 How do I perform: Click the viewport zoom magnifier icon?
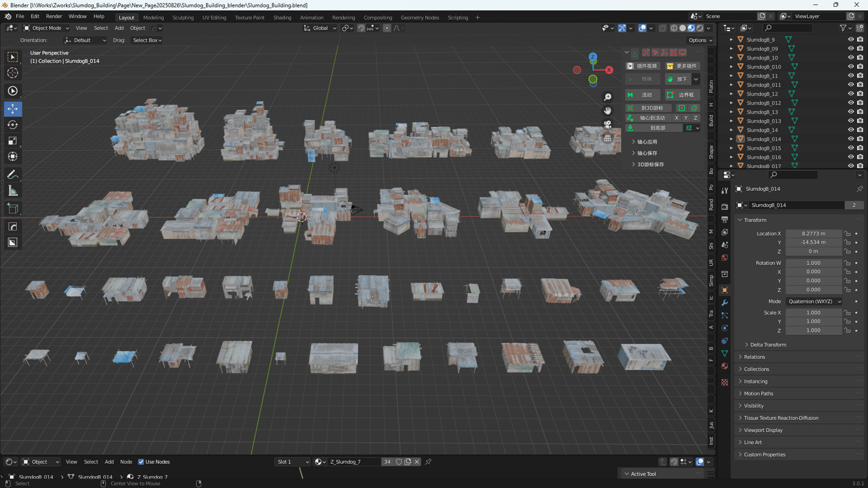(608, 97)
